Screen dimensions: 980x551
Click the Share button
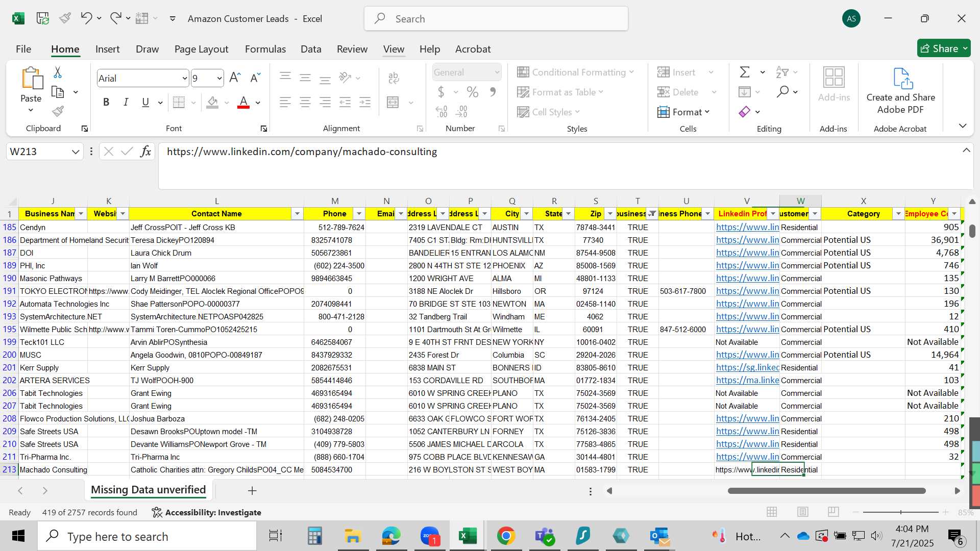click(943, 48)
